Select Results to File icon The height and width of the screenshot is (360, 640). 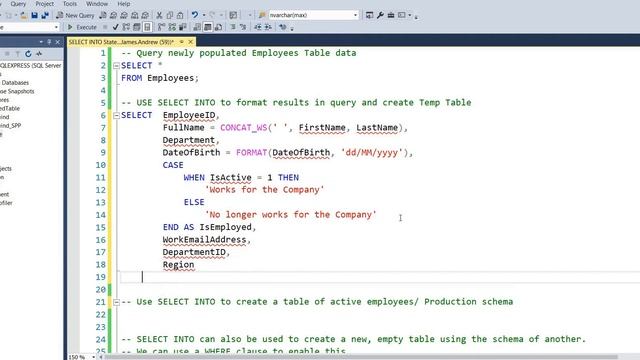tap(218, 27)
